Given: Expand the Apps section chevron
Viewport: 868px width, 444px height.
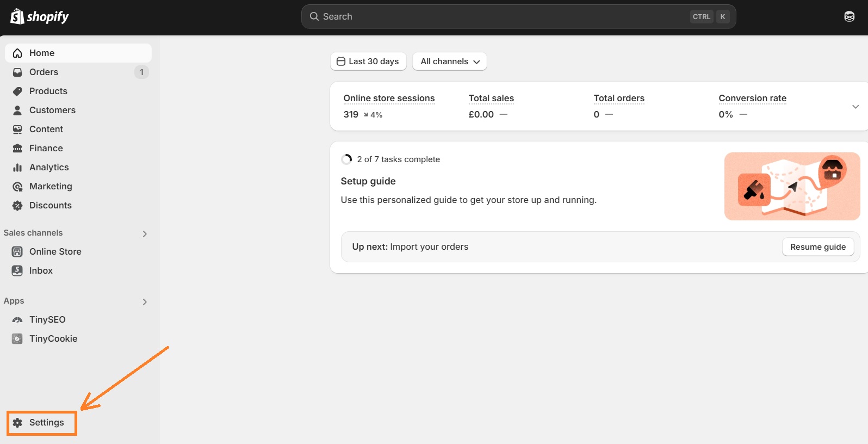Looking at the screenshot, I should click(145, 301).
